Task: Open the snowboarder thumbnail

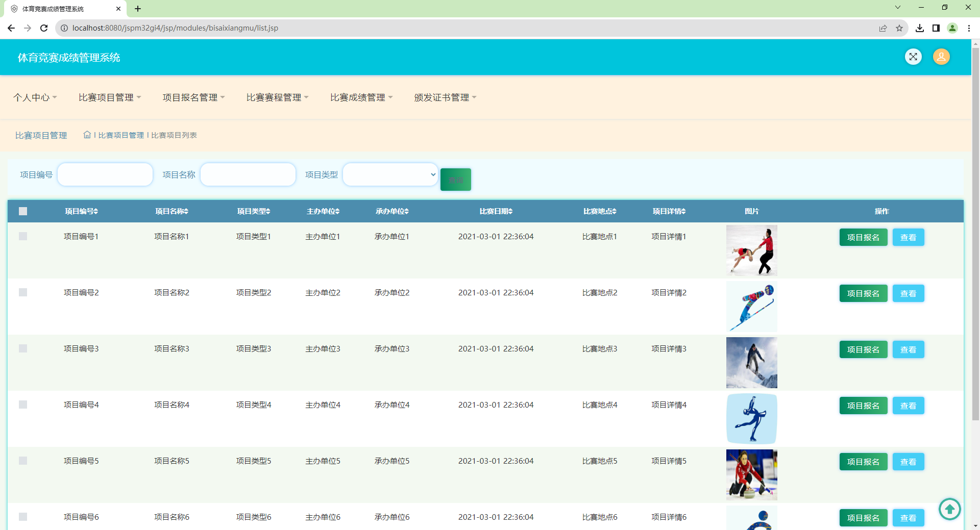Action: [x=751, y=363]
